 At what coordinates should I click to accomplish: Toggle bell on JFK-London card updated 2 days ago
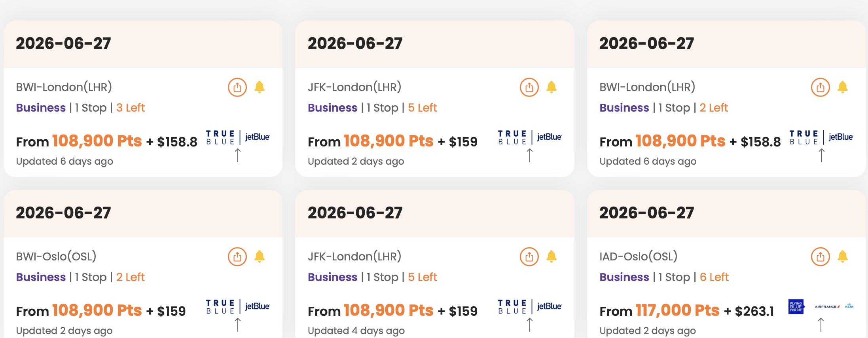pos(551,87)
